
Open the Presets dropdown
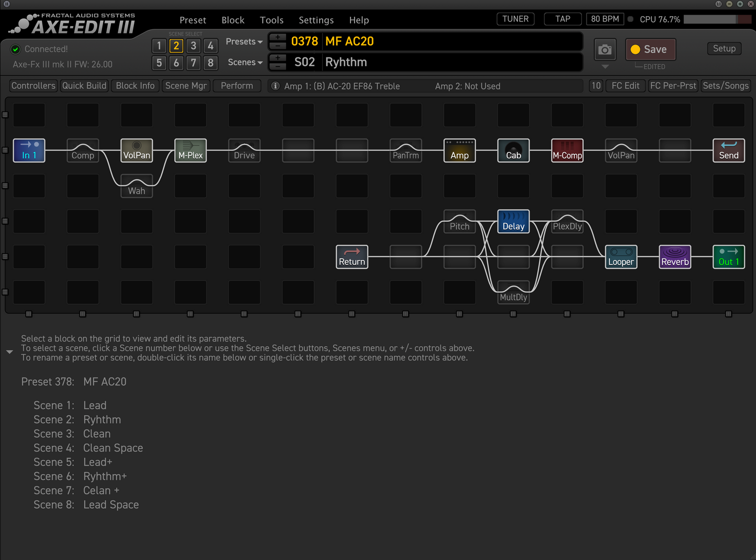[244, 42]
